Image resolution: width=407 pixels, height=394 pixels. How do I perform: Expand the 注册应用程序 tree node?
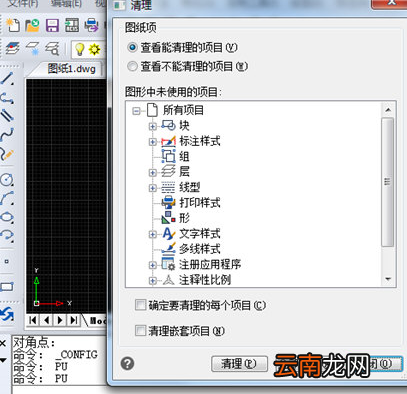153,265
